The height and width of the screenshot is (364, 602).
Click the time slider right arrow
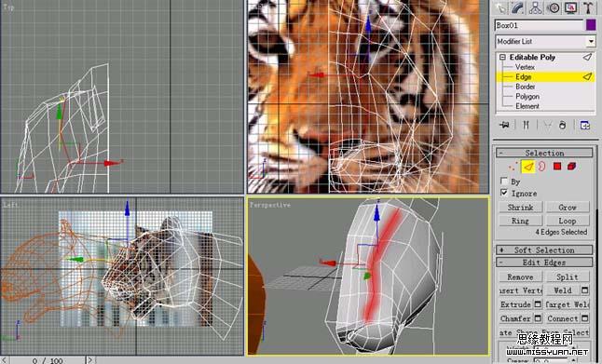pyautogui.click(x=90, y=360)
